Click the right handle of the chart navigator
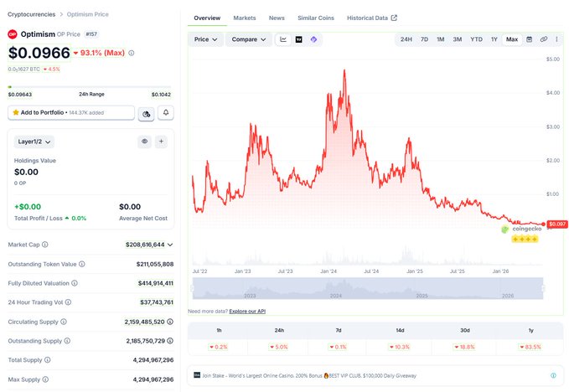The height and width of the screenshot is (392, 569). pos(543,288)
